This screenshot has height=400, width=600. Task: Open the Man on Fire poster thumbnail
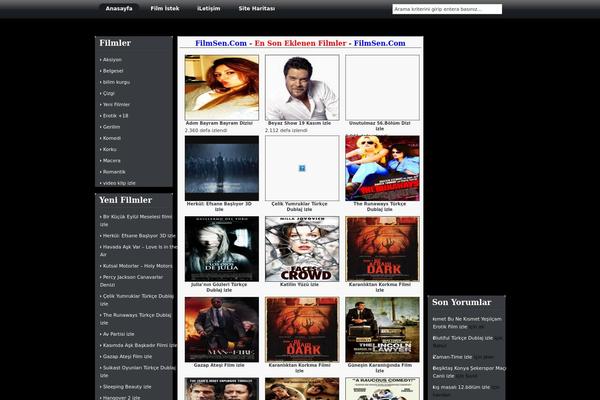[222, 330]
